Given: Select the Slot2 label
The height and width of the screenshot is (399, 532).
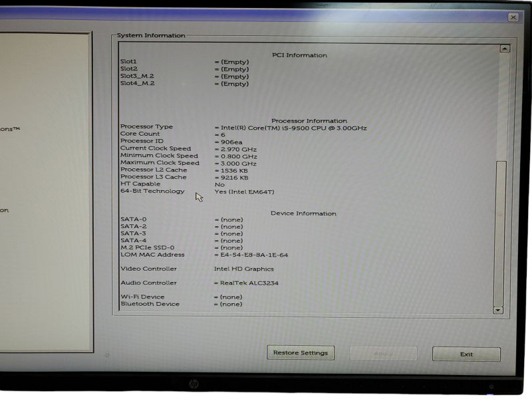Looking at the screenshot, I should coord(128,68).
